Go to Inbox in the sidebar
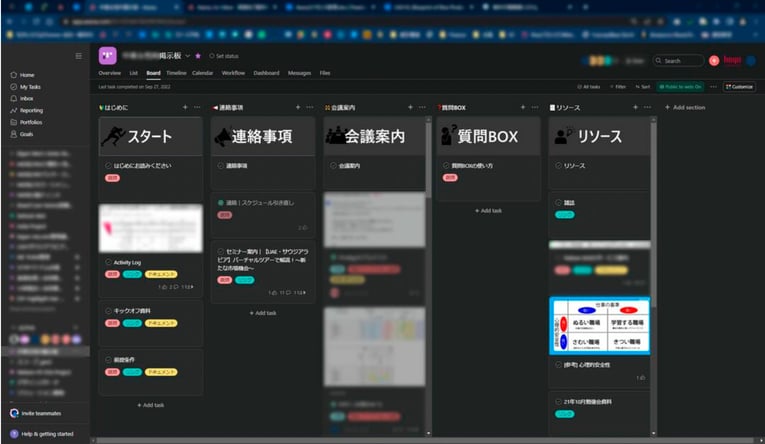The height and width of the screenshot is (444, 765). click(x=26, y=99)
